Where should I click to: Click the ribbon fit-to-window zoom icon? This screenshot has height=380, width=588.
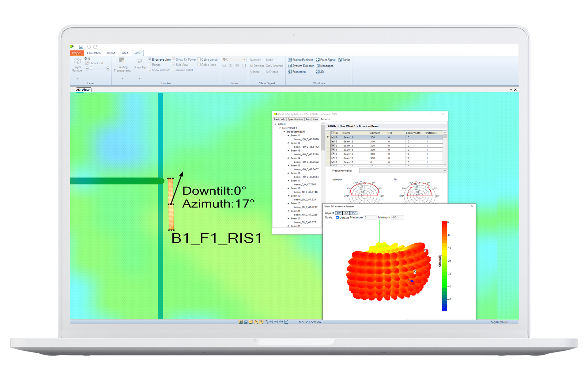(x=244, y=66)
